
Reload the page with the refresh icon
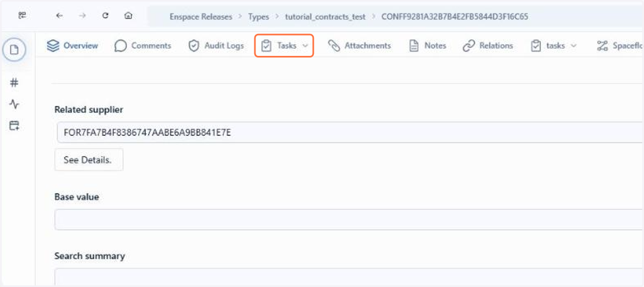(x=105, y=16)
